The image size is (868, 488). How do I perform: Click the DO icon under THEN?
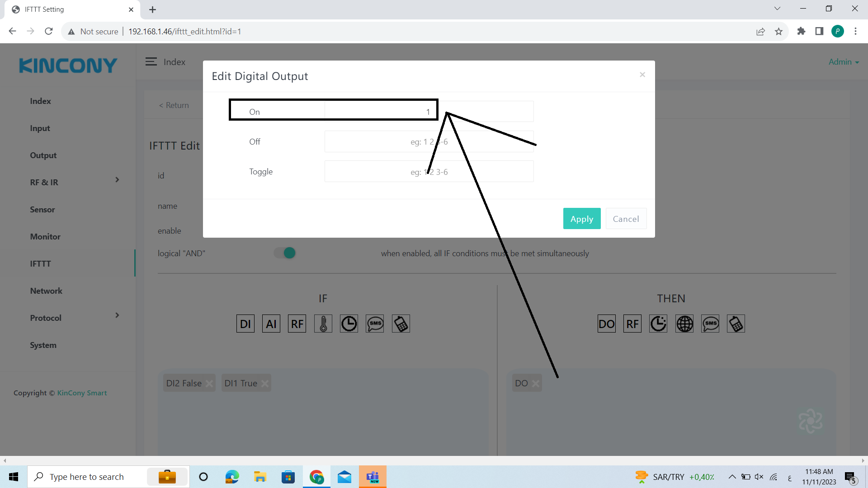(606, 324)
